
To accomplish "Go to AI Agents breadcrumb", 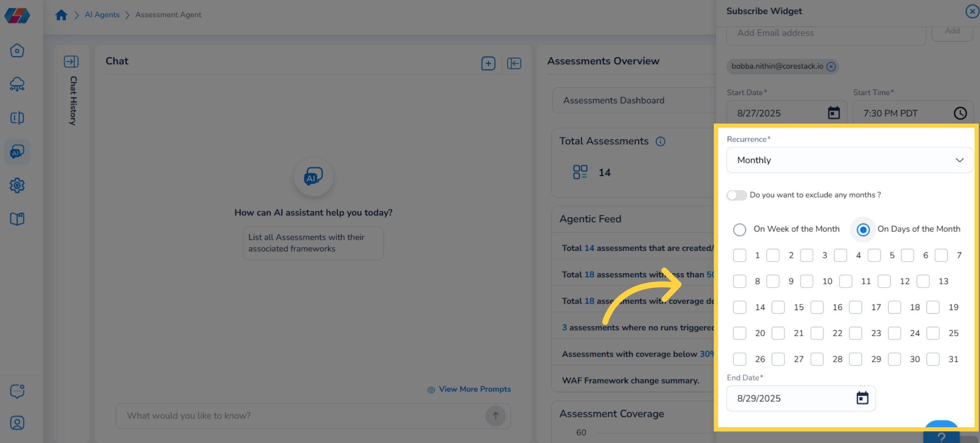I will click(102, 15).
